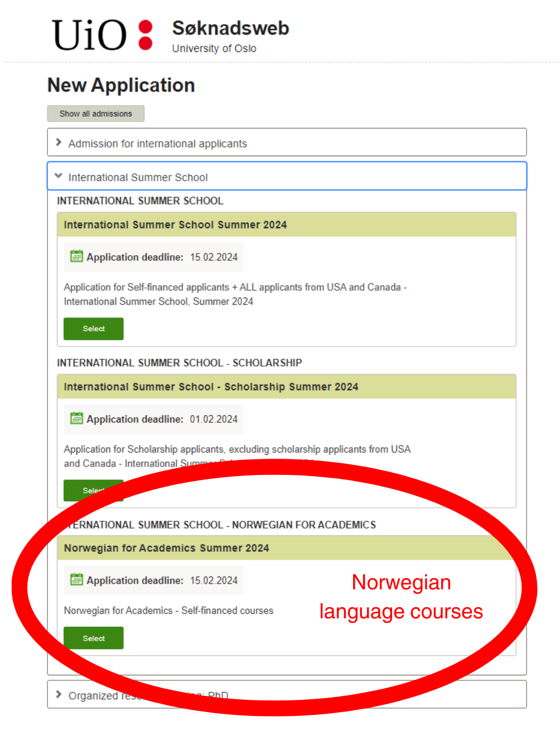
Task: Click the UiO logo
Action: click(x=103, y=35)
